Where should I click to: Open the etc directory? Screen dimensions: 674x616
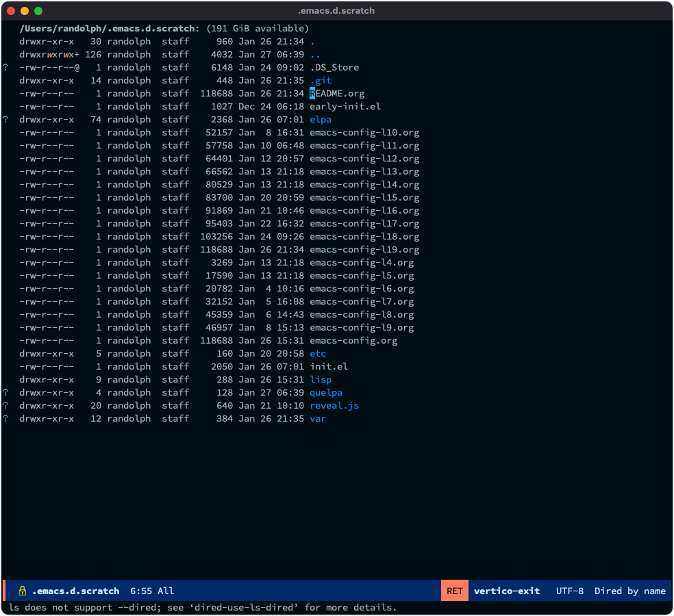[x=318, y=354]
